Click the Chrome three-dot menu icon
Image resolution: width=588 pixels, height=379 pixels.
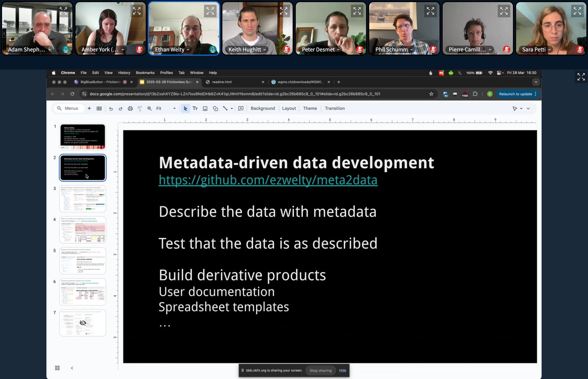point(536,94)
